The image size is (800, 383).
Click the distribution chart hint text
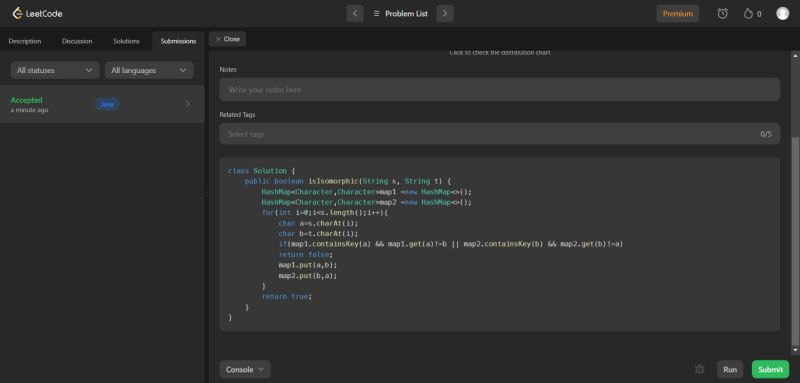coord(499,53)
